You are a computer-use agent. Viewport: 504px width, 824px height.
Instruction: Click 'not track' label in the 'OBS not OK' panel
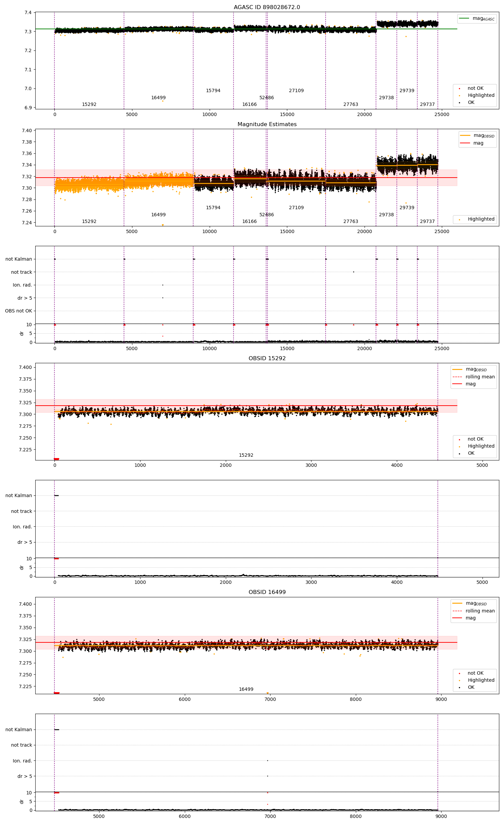[22, 272]
